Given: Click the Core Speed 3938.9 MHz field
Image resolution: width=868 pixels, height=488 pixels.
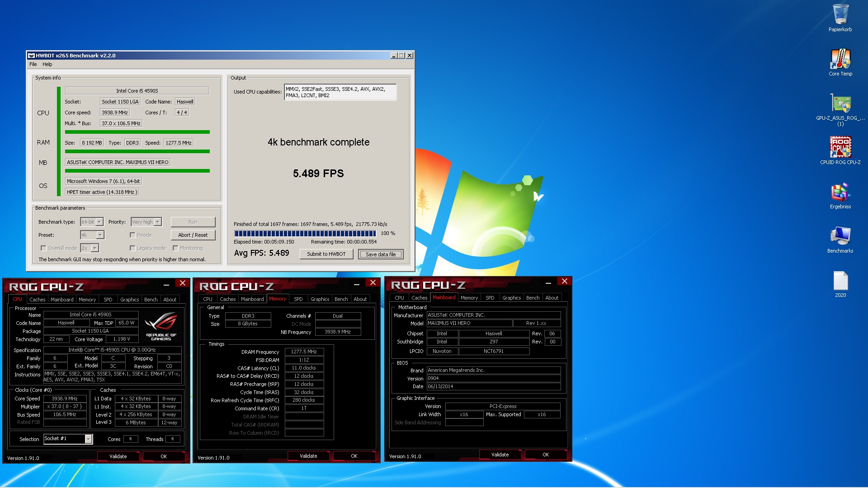Looking at the screenshot, I should (65, 399).
